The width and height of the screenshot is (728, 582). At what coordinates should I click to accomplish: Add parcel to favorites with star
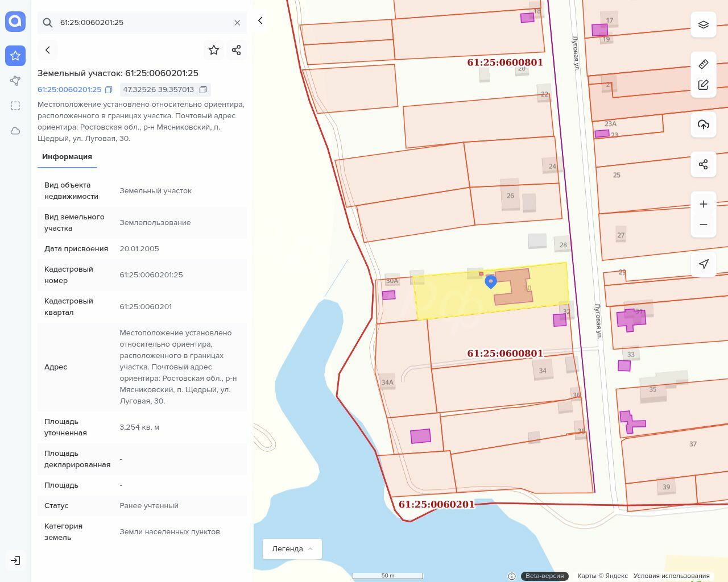(214, 50)
